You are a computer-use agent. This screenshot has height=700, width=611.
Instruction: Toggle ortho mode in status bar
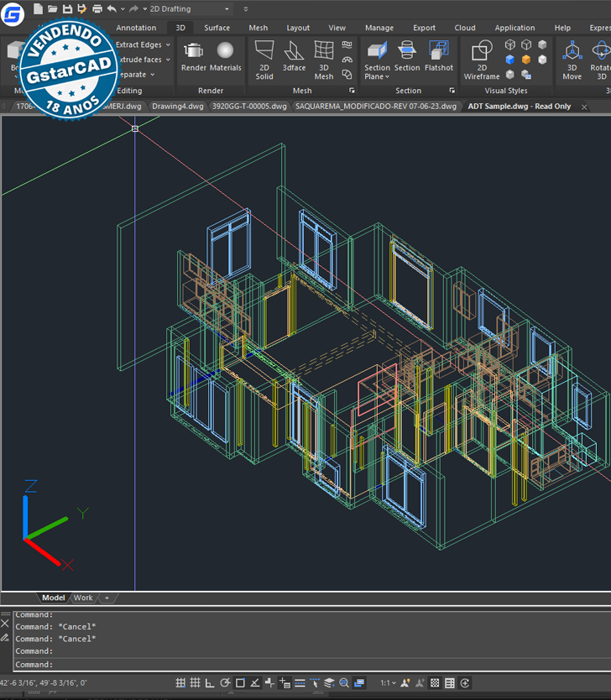[x=210, y=683]
